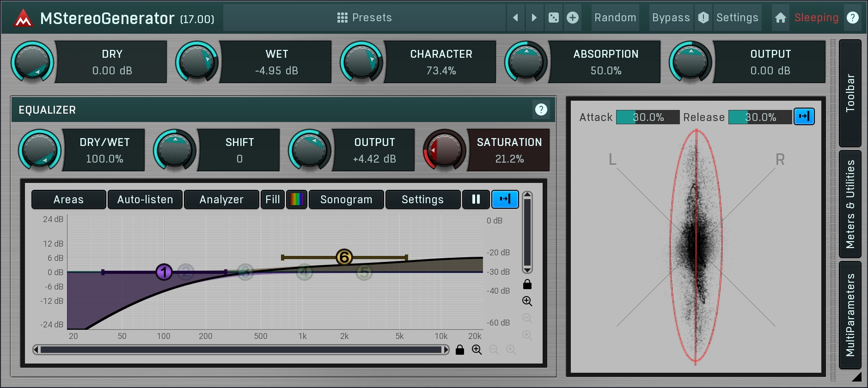Toggle the Auto-listen mode

[x=145, y=200]
